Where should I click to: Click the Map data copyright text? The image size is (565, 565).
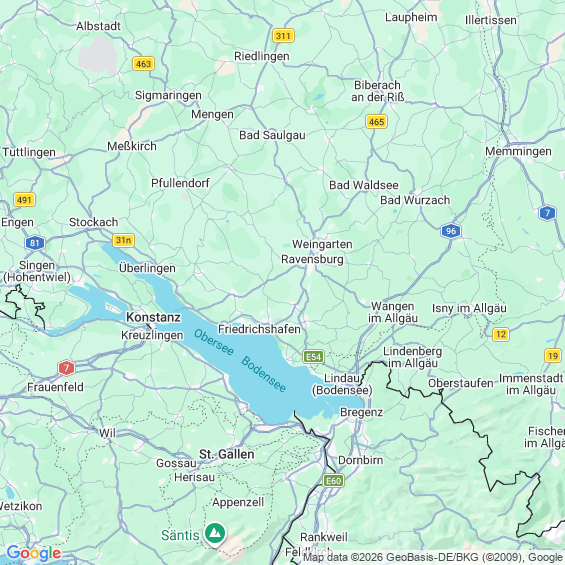pos(433,557)
